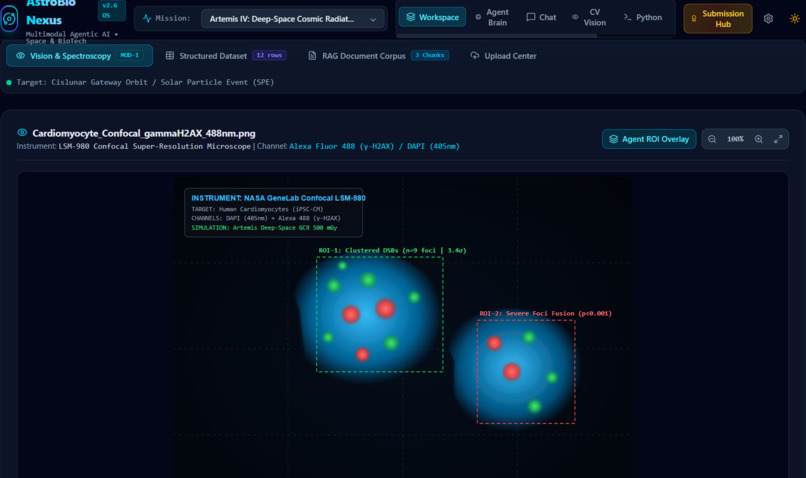Switch to the Workspace tab

coord(432,17)
